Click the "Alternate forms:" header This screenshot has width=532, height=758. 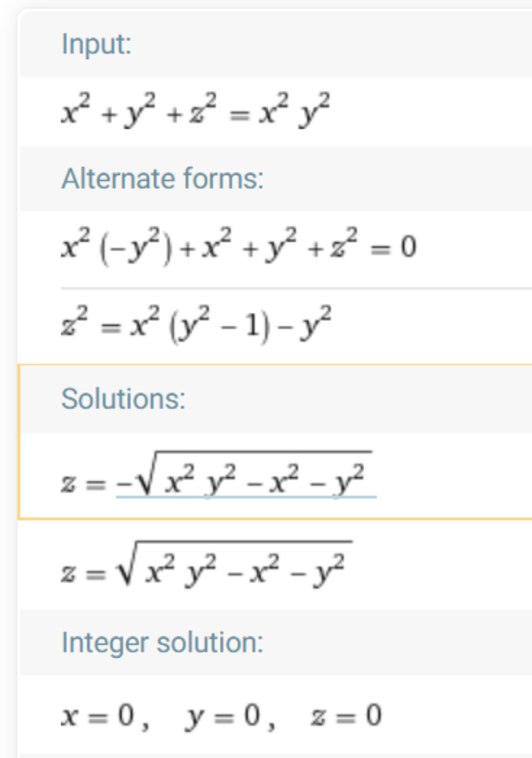[x=163, y=179]
